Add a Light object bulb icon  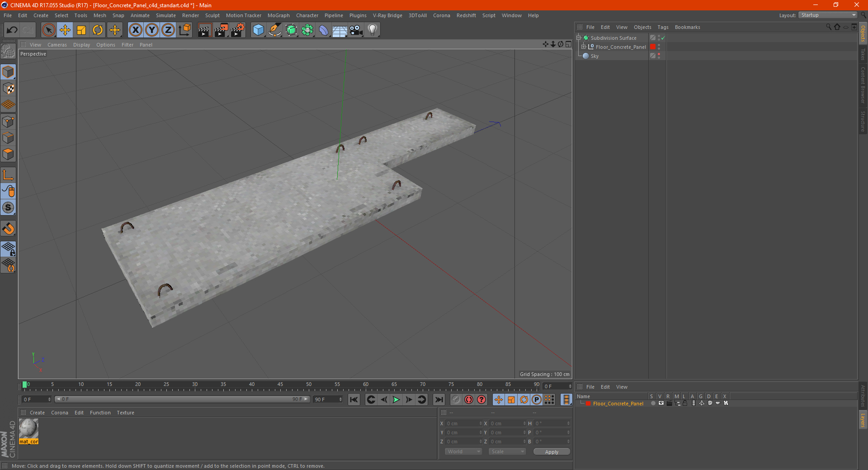click(x=373, y=30)
